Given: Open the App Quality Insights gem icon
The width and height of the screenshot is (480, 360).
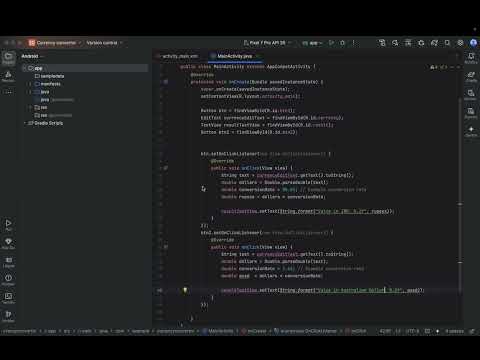Looking at the screenshot, I should 8,243.
